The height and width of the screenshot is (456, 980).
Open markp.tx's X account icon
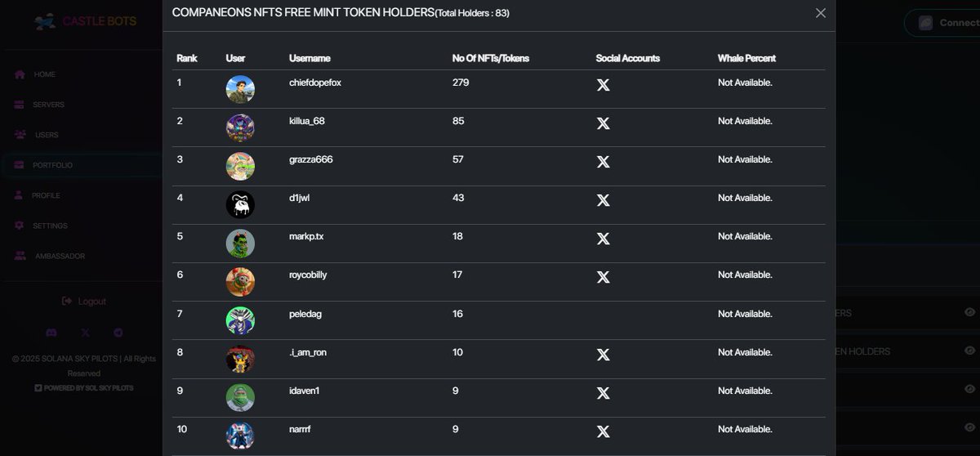point(603,239)
